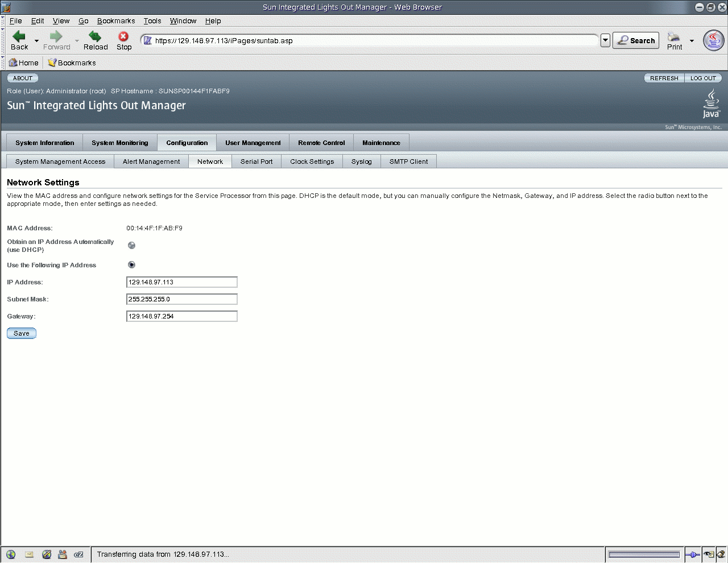Open Alert Management subtab
Image resolution: width=728 pixels, height=563 pixels.
(x=151, y=162)
